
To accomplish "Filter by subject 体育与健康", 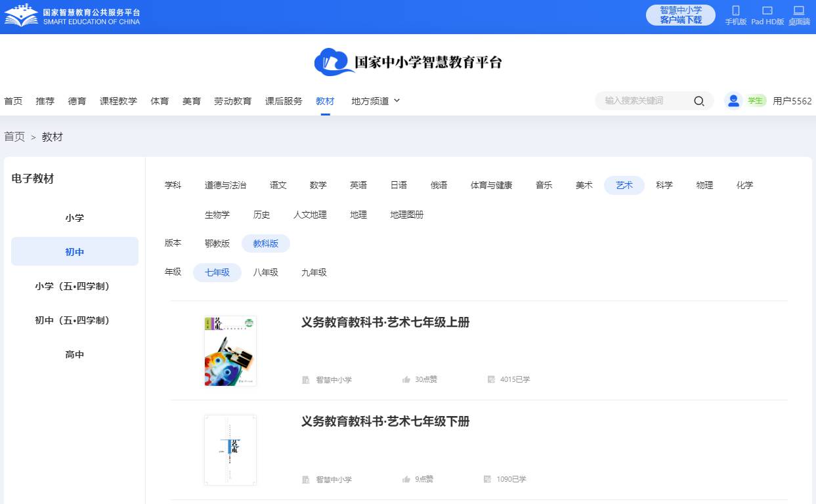I will (491, 186).
